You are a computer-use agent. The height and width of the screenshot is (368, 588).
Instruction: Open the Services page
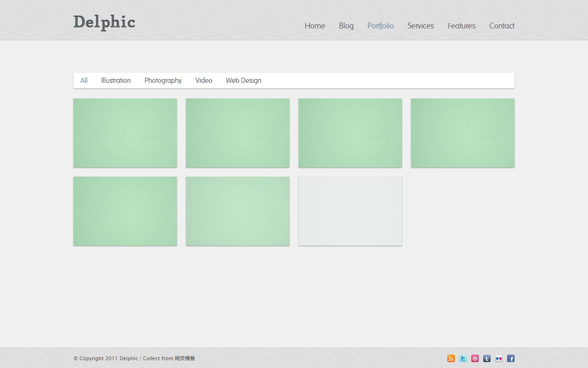tap(420, 26)
